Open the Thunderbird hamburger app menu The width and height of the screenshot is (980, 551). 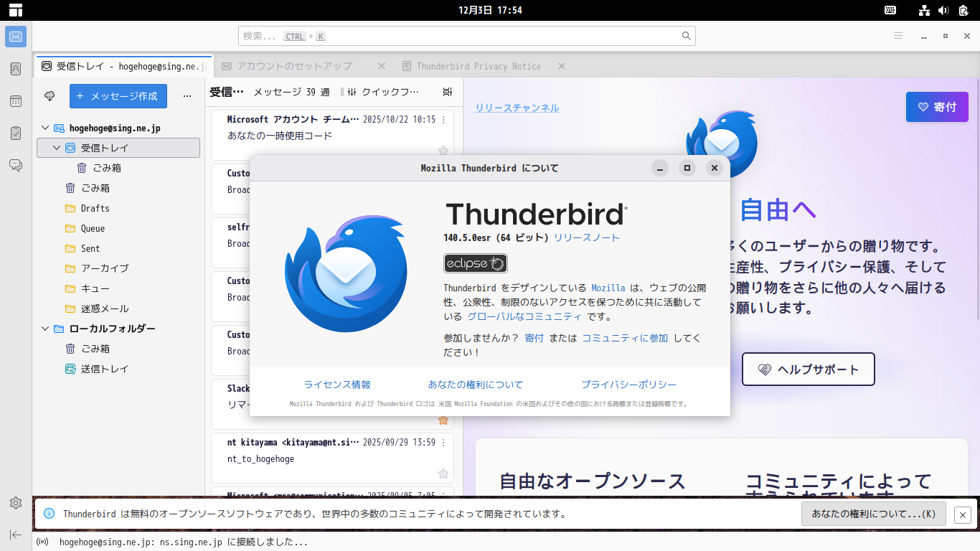pyautogui.click(x=898, y=36)
